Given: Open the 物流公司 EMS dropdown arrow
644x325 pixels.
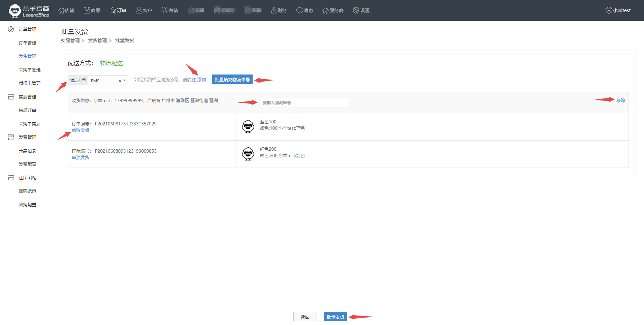Looking at the screenshot, I should pyautogui.click(x=125, y=81).
